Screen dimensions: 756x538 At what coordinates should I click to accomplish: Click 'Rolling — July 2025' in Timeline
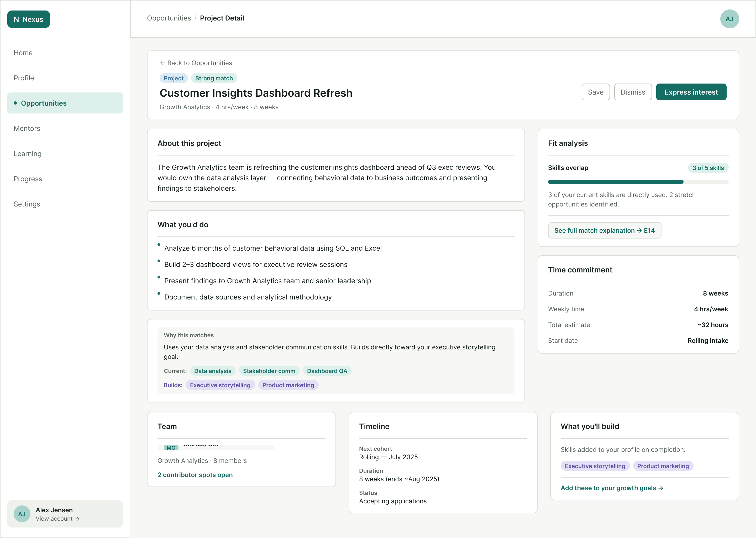388,457
